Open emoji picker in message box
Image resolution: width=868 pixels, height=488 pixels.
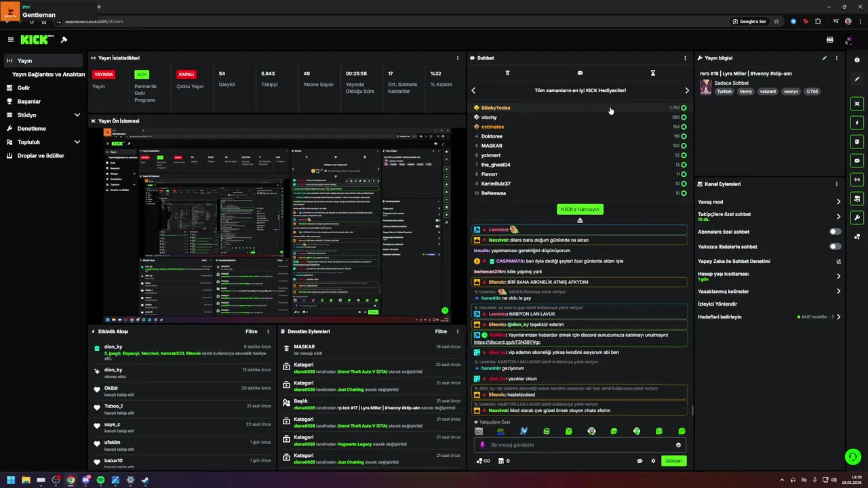tap(678, 445)
